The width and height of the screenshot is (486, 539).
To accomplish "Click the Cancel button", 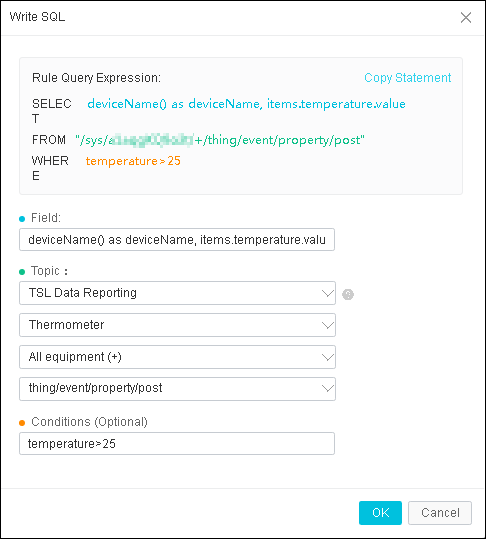I will tap(440, 513).
